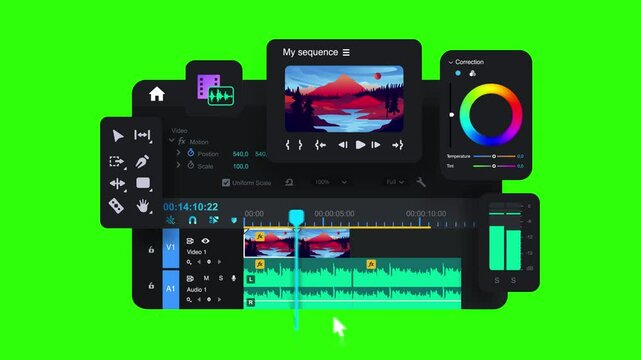
Task: Mute Audio 1 with the M button
Action: coord(206,278)
